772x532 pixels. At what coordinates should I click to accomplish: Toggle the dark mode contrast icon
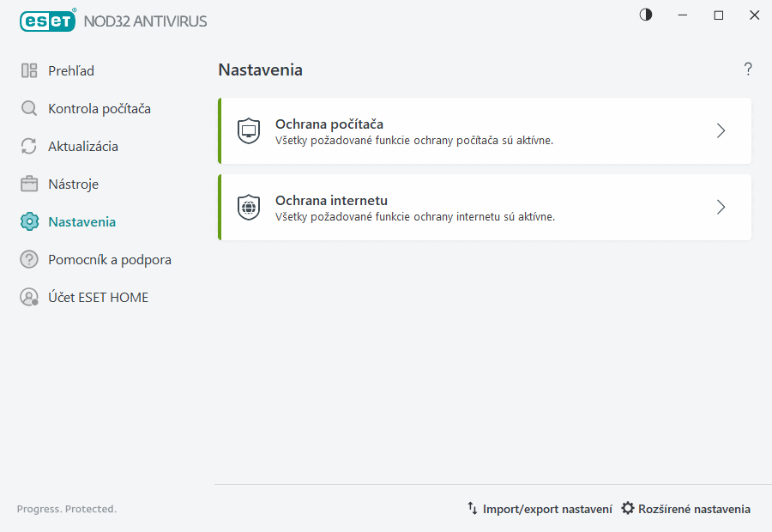click(645, 15)
